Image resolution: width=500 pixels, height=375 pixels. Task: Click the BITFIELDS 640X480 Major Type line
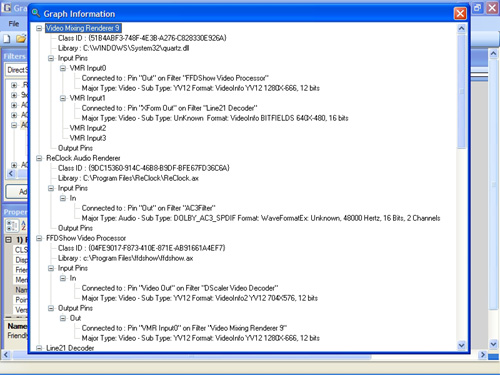[x=215, y=118]
